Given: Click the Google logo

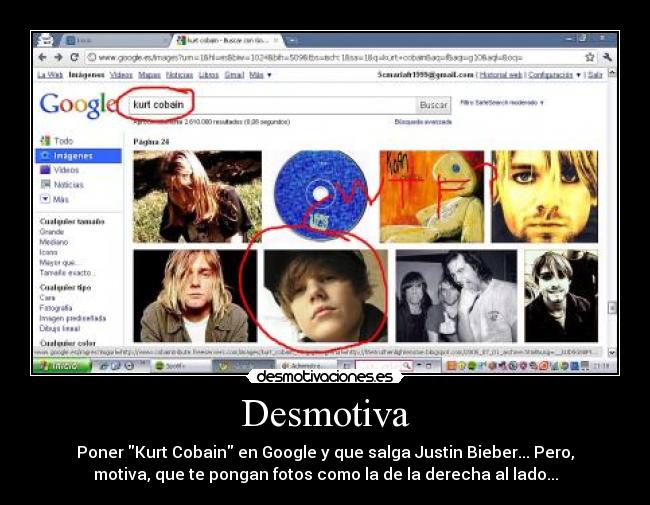Looking at the screenshot, I should pos(78,105).
